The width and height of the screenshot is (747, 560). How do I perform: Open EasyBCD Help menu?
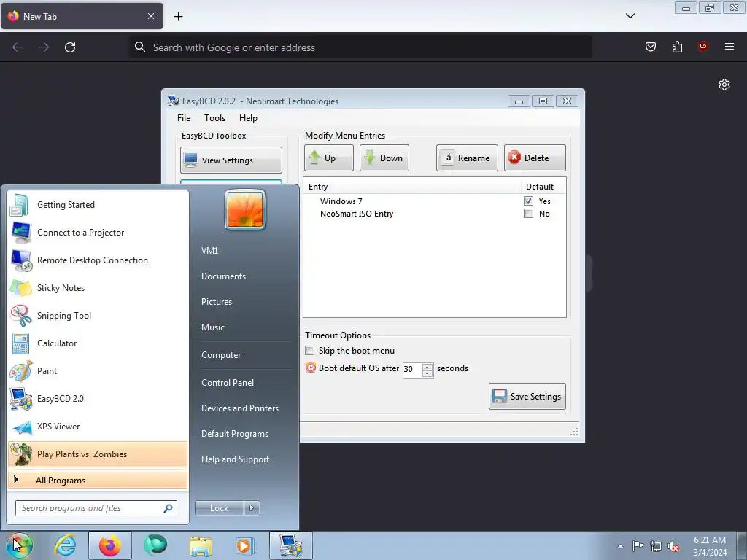(x=248, y=118)
